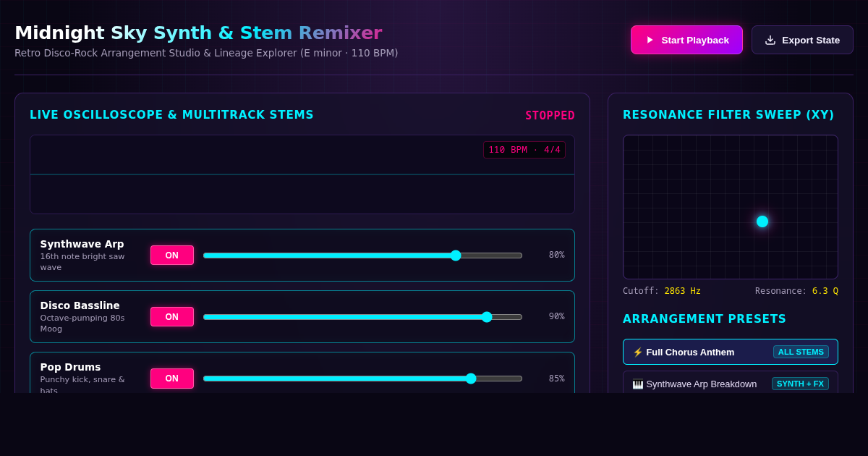The width and height of the screenshot is (868, 456).
Task: Mute the Disco Bassline stem
Action: (x=172, y=316)
